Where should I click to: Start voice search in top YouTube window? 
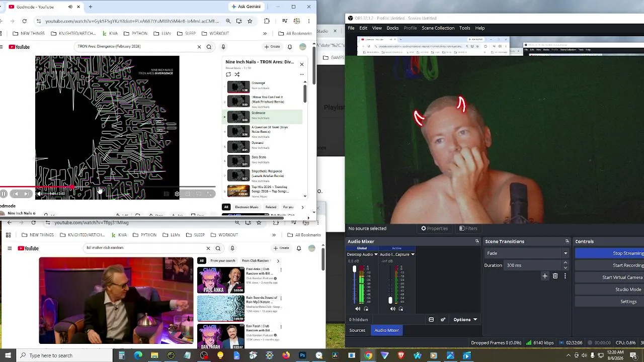point(223,47)
